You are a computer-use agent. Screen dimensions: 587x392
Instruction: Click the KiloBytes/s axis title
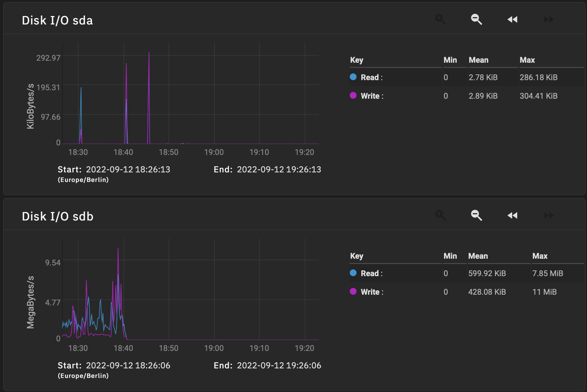coord(30,106)
